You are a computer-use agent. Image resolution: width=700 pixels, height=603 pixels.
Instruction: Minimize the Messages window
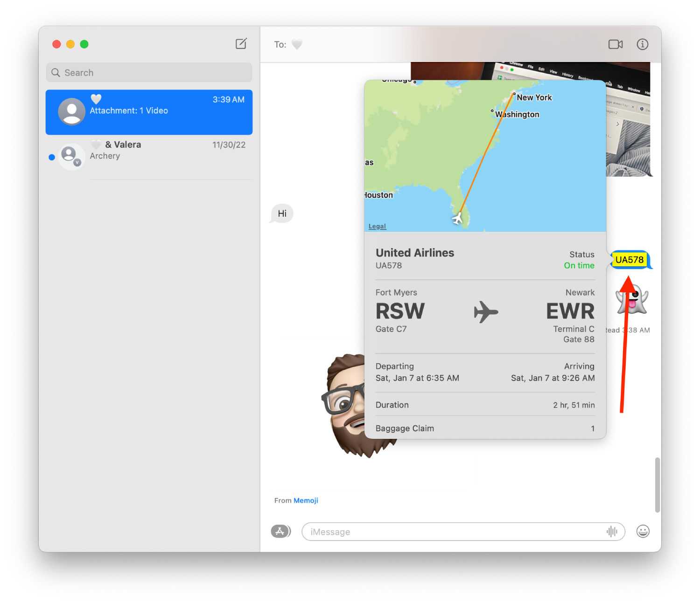70,44
